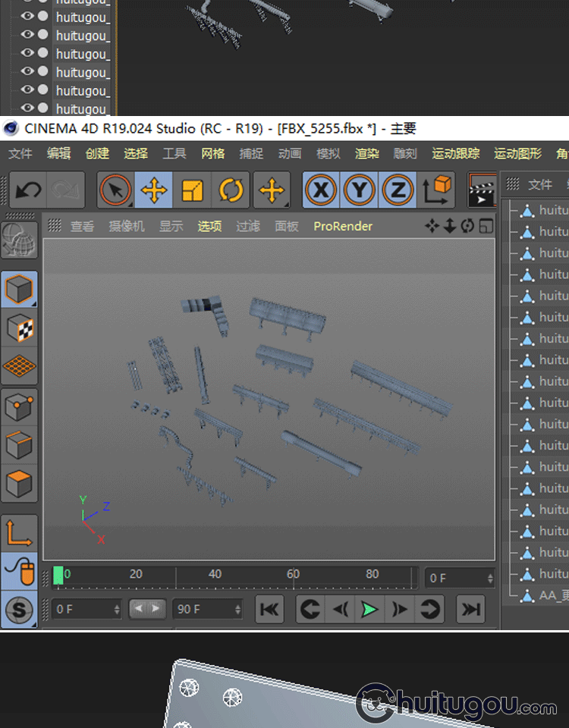
Task: Jump to the animation start frame
Action: [270, 609]
